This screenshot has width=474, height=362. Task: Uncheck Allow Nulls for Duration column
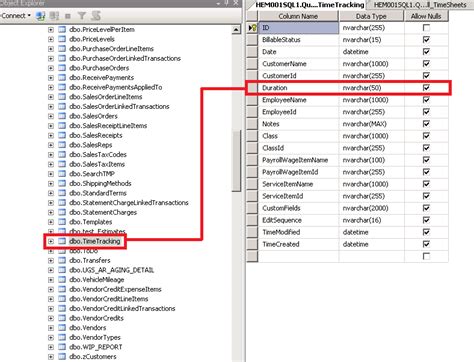point(426,88)
